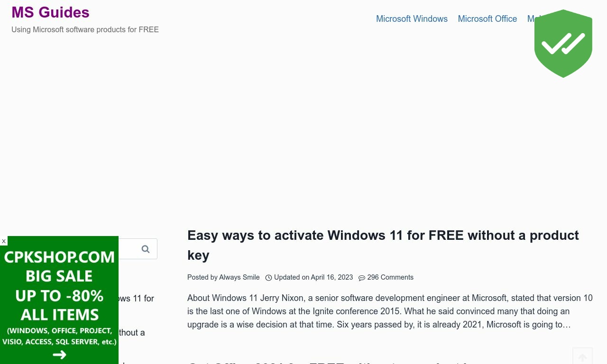
Task: Click the speech bubble comments icon
Action: (x=362, y=278)
